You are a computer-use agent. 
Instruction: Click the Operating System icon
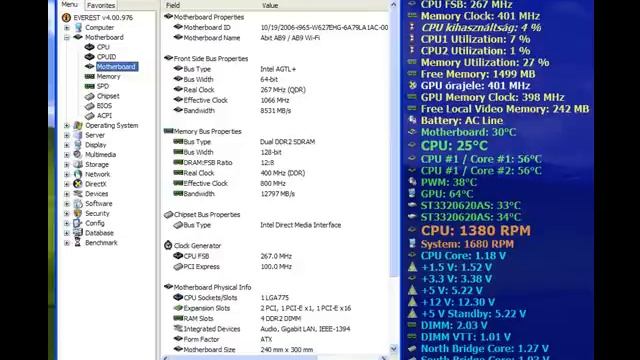[78, 125]
